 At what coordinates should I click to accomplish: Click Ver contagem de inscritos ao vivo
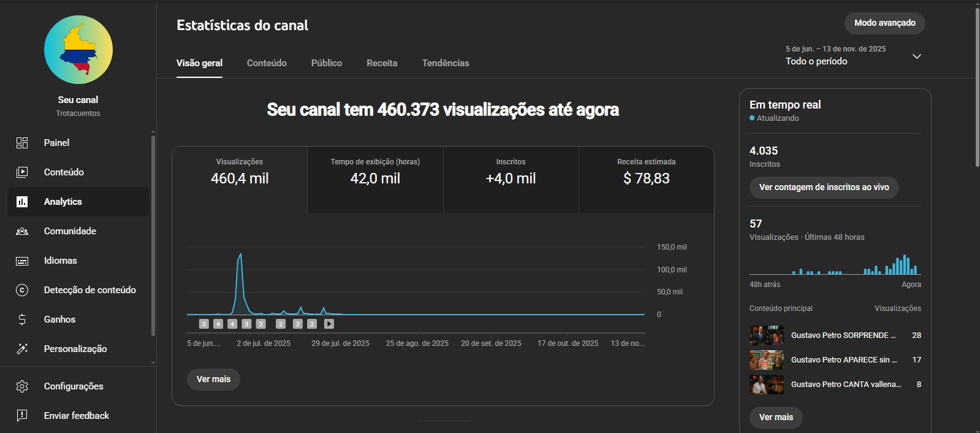[x=824, y=188]
